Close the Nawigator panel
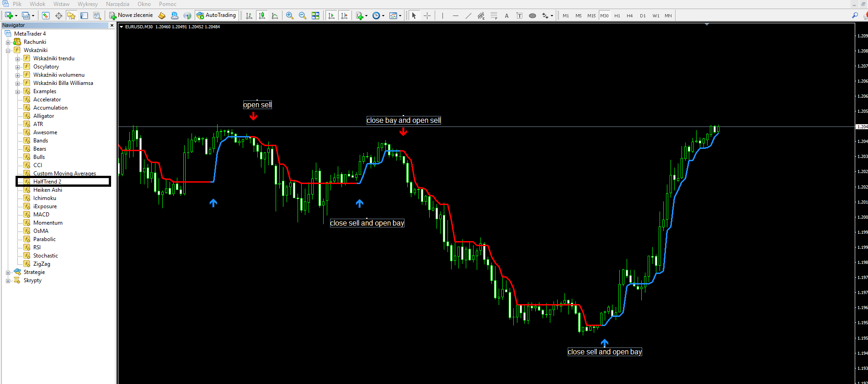Screen dimensions: 868x384 [112, 26]
